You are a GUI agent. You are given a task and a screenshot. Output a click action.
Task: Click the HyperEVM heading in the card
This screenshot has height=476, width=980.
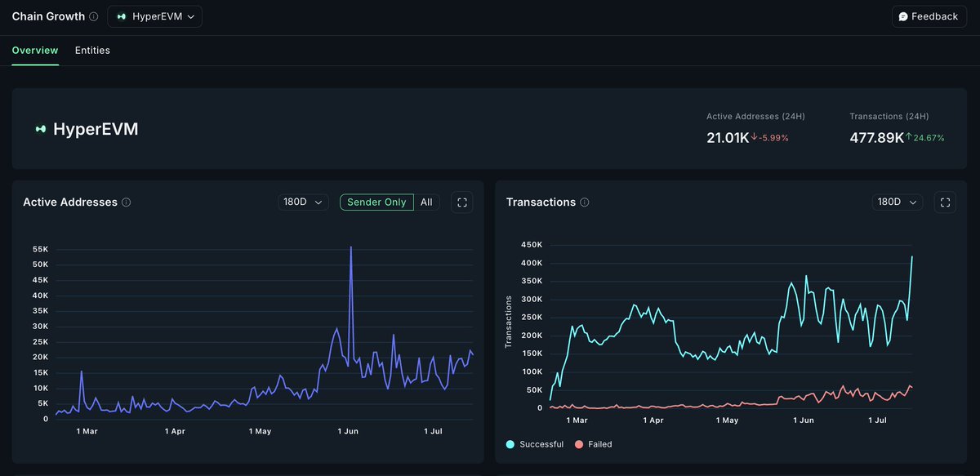coord(96,129)
